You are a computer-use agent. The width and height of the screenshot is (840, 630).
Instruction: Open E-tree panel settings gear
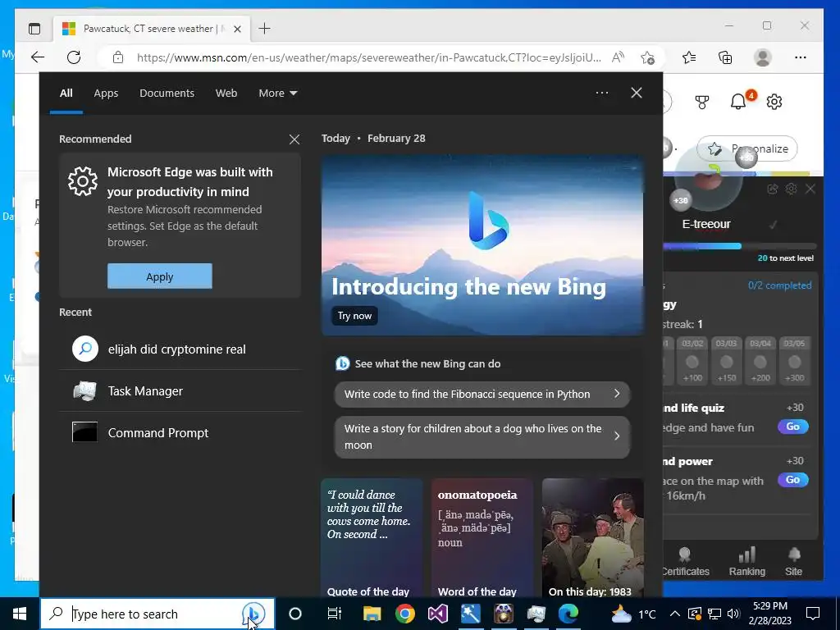(x=791, y=189)
